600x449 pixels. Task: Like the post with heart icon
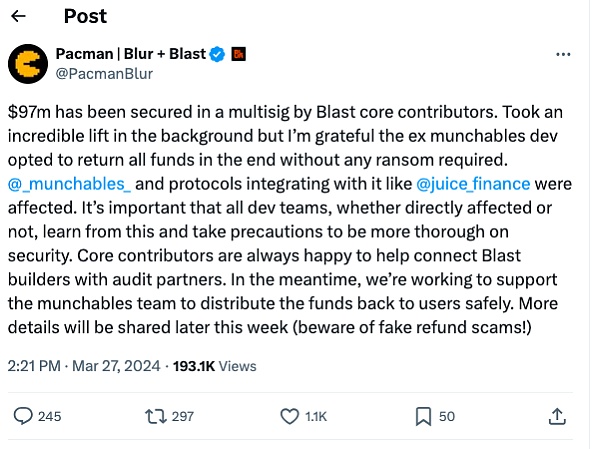click(290, 415)
